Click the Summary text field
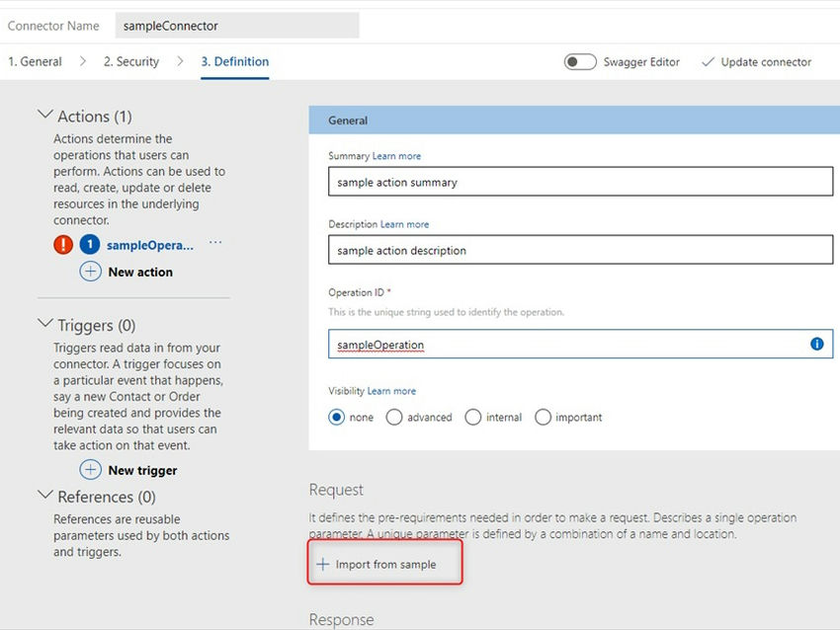840x630 pixels. tap(581, 182)
